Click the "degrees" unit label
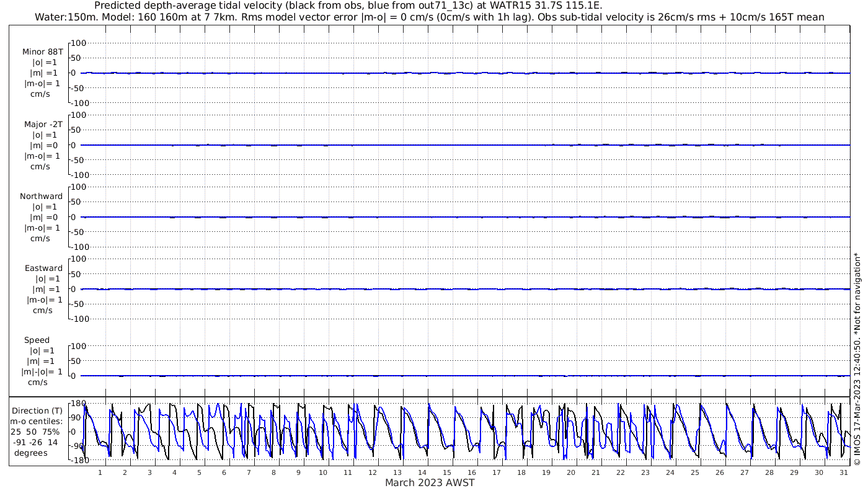Viewport: 868px width, 496px height. pyautogui.click(x=31, y=453)
